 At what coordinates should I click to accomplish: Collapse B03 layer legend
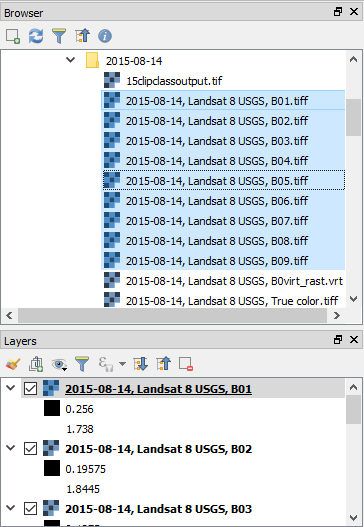pos(11,508)
